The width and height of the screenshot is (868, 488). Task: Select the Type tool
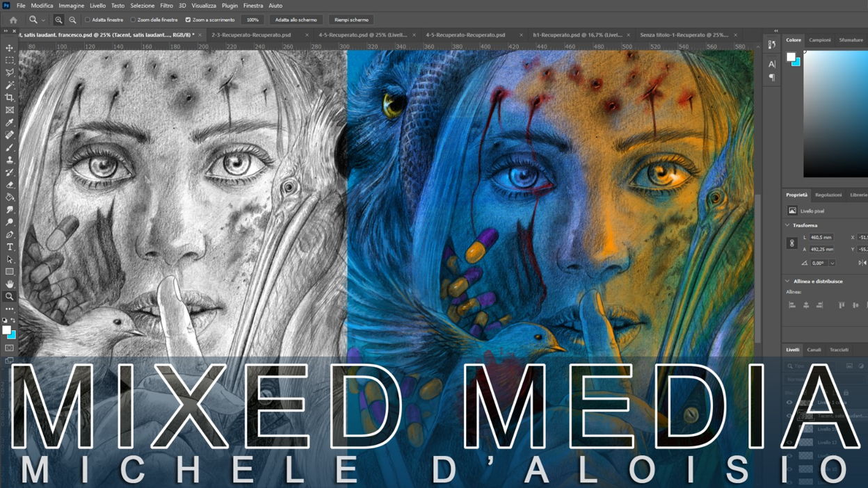(10, 247)
